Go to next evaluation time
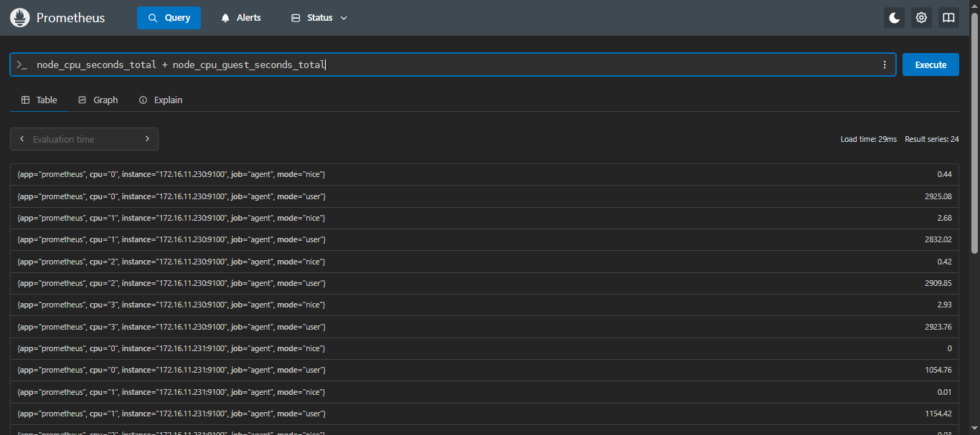980x435 pixels. click(x=147, y=139)
